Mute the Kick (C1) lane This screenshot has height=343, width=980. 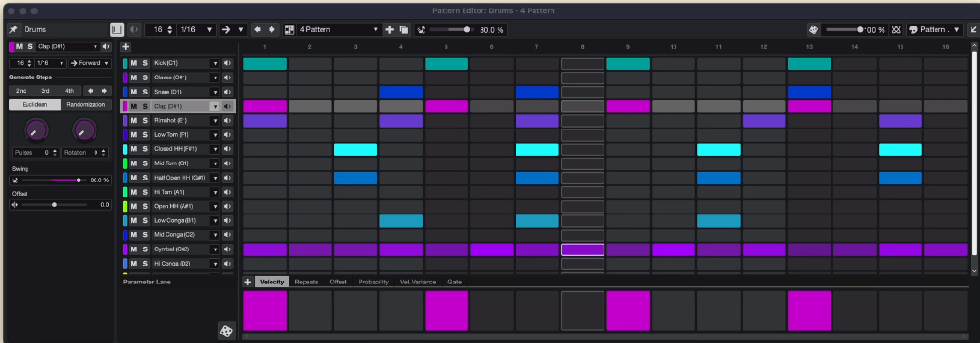click(133, 63)
